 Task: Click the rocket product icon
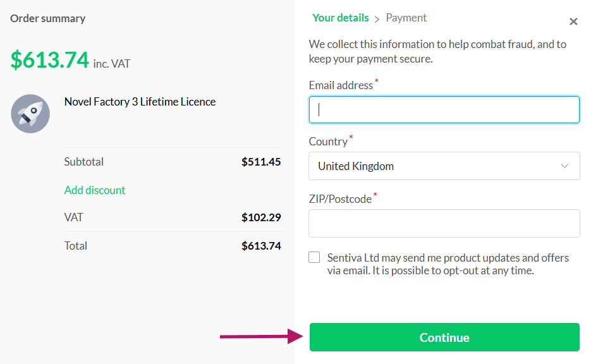(30, 113)
